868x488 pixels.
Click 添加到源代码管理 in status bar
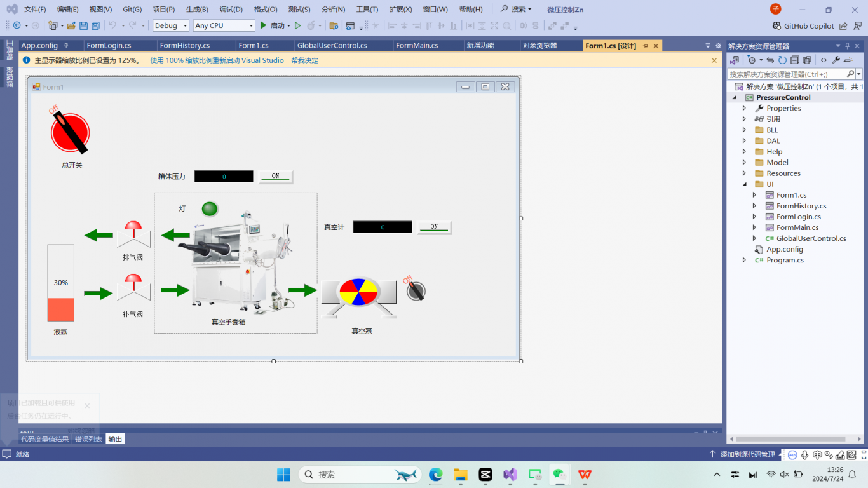coord(747,454)
